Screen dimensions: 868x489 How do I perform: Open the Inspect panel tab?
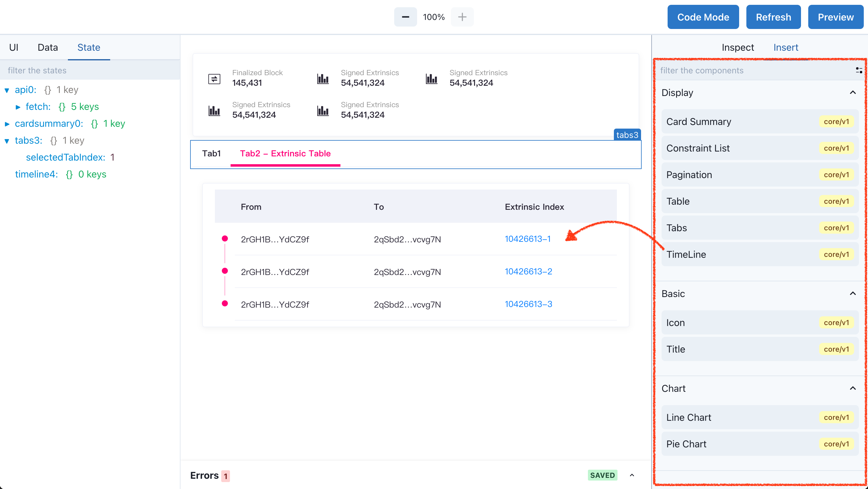click(738, 47)
